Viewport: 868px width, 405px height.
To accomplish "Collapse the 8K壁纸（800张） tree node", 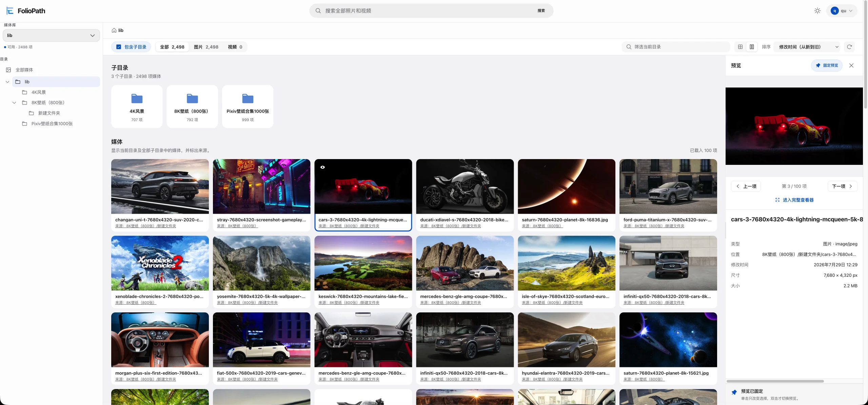I will pos(14,103).
